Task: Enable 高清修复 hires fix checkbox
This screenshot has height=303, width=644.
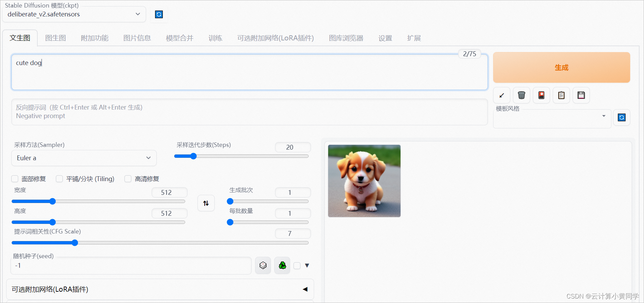Action: click(x=128, y=179)
